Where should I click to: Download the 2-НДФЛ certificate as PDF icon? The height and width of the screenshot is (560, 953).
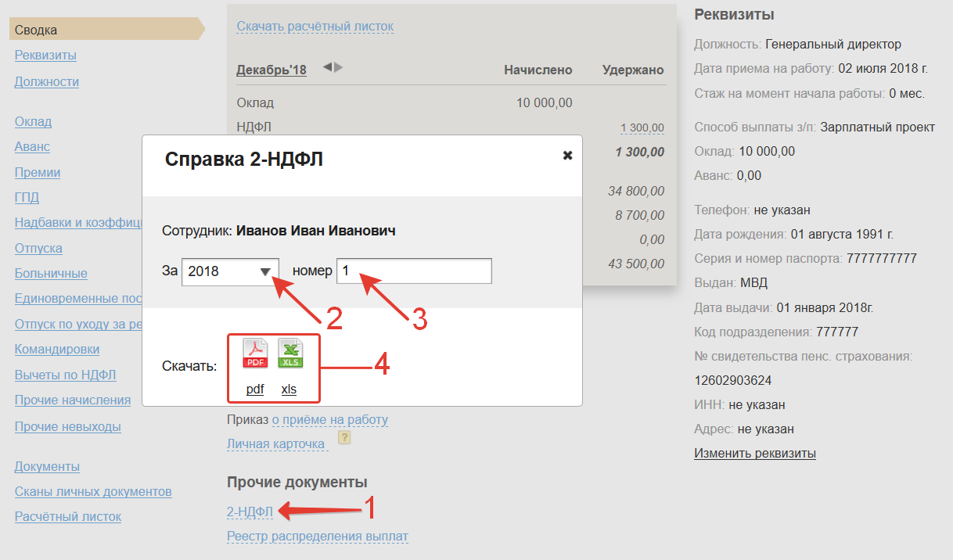point(255,354)
